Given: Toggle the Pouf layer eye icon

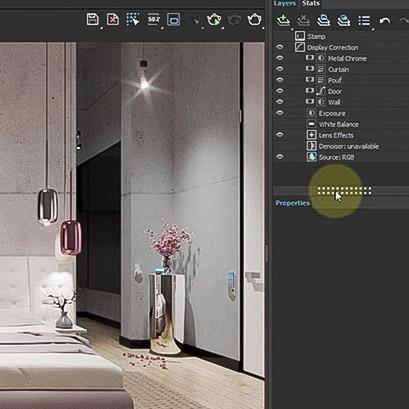Looking at the screenshot, I should click(x=280, y=80).
